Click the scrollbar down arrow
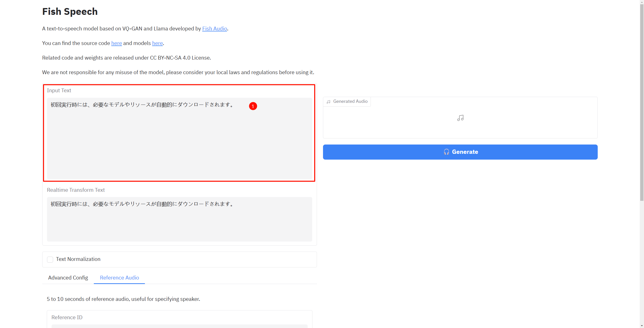 [x=642, y=326]
